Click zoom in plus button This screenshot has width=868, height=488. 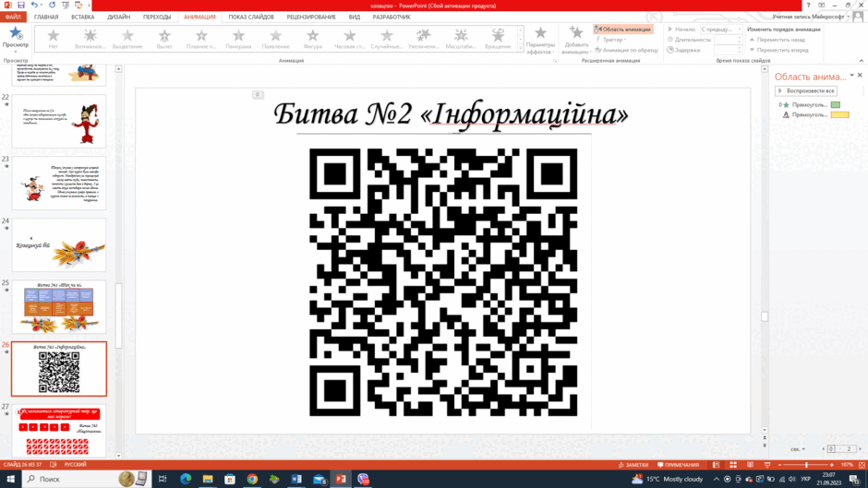[x=831, y=465]
